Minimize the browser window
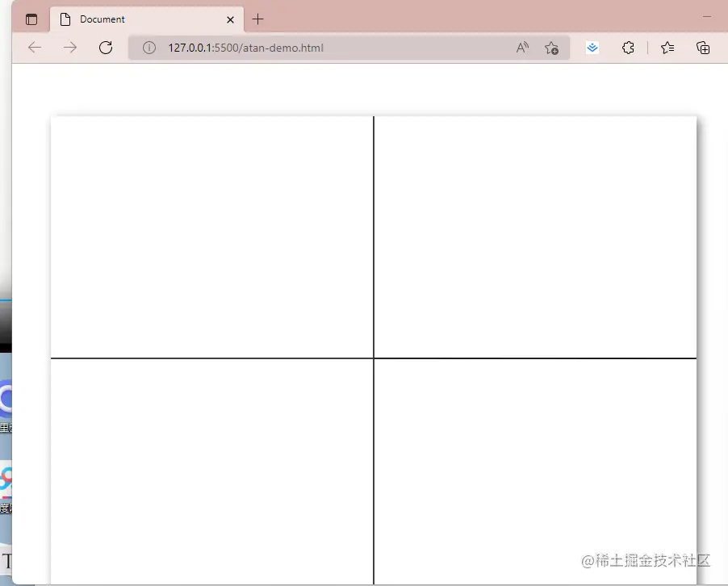Image resolution: width=728 pixels, height=586 pixels. 707,17
